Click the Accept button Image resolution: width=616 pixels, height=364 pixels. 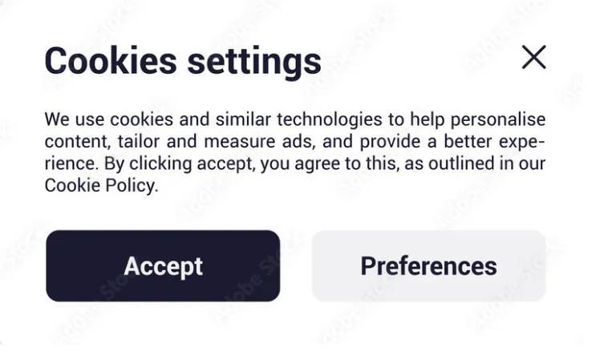pos(163,266)
